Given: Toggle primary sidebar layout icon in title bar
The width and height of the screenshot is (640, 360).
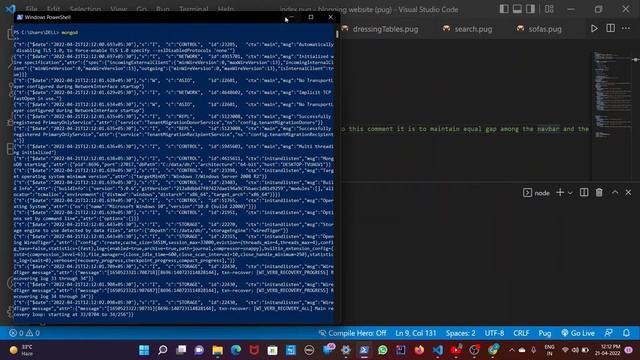Looking at the screenshot, I should coord(504,9).
